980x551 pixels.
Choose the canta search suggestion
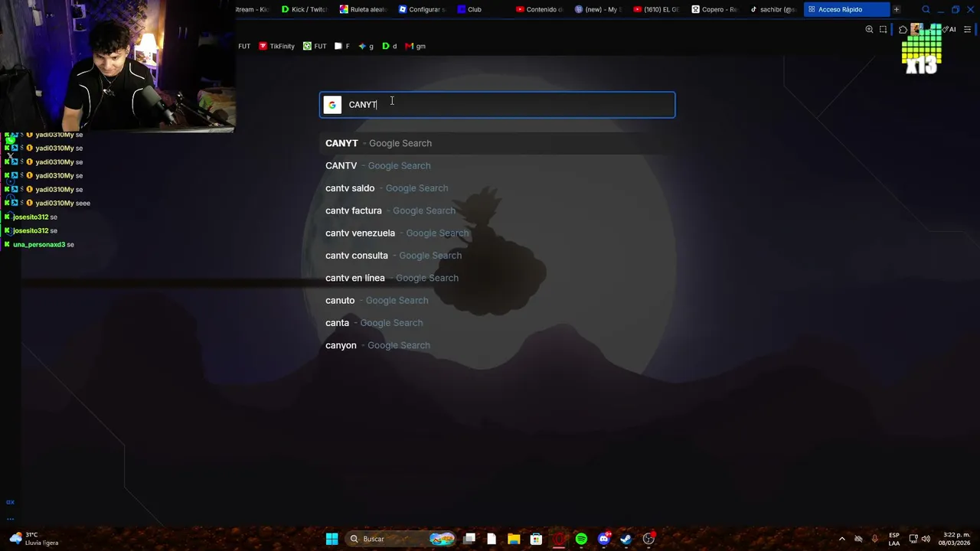tap(497, 323)
